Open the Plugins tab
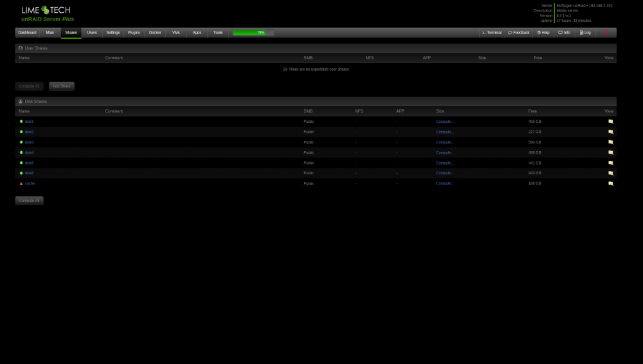Screen dimensions: 643x364 click(134, 32)
